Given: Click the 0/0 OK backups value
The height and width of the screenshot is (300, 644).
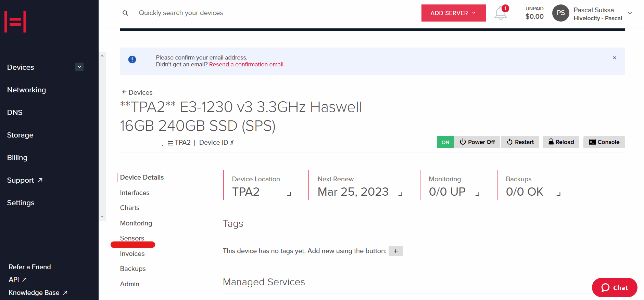Looking at the screenshot, I should click(x=525, y=192).
